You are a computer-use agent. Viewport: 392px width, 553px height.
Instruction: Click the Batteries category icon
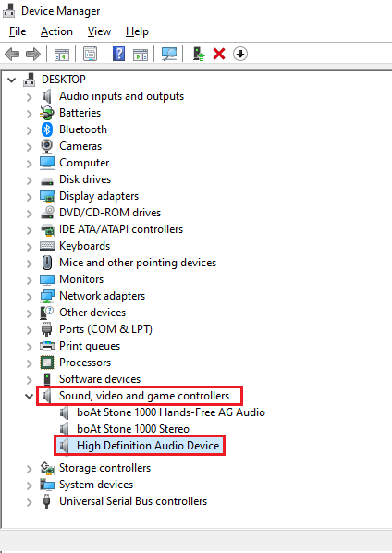click(47, 113)
